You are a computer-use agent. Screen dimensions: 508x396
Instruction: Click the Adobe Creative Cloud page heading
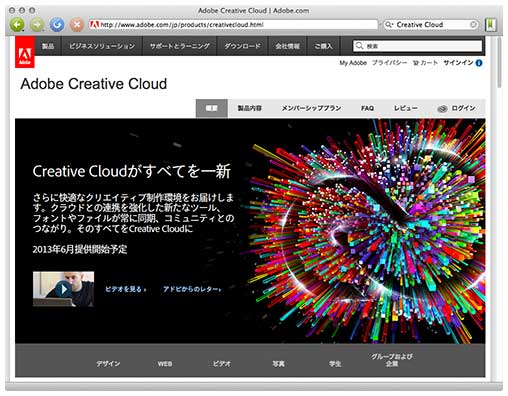coord(94,84)
